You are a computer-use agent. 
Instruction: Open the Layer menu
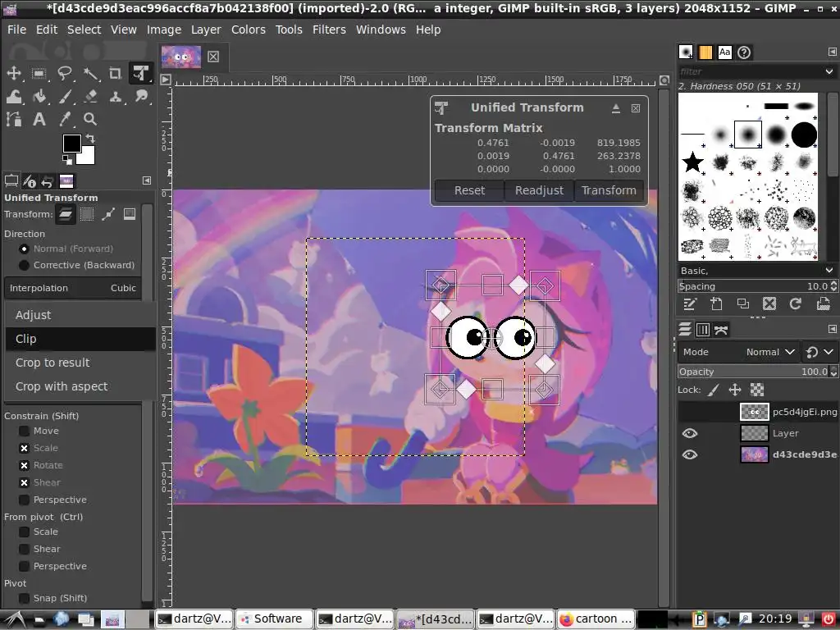point(206,30)
